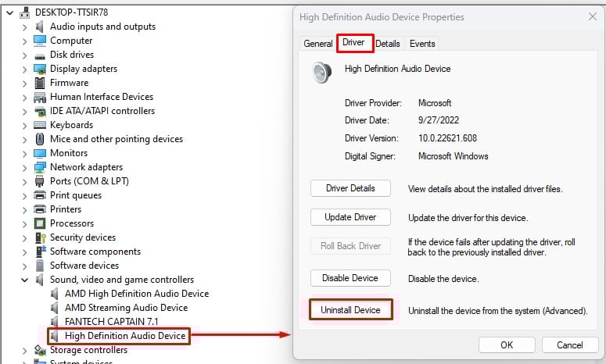Click the Security devices icon
The image size is (606, 364).
tap(40, 237)
